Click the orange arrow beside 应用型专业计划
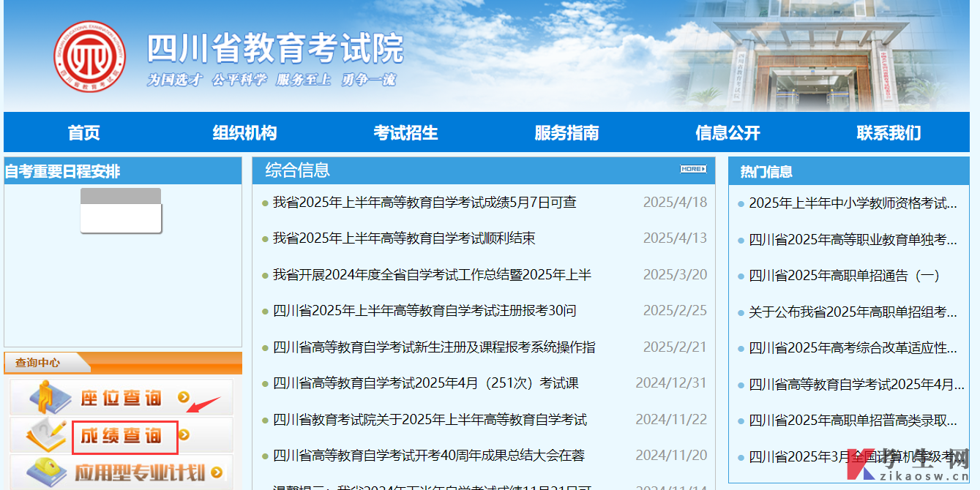The height and width of the screenshot is (490, 980). tap(216, 472)
